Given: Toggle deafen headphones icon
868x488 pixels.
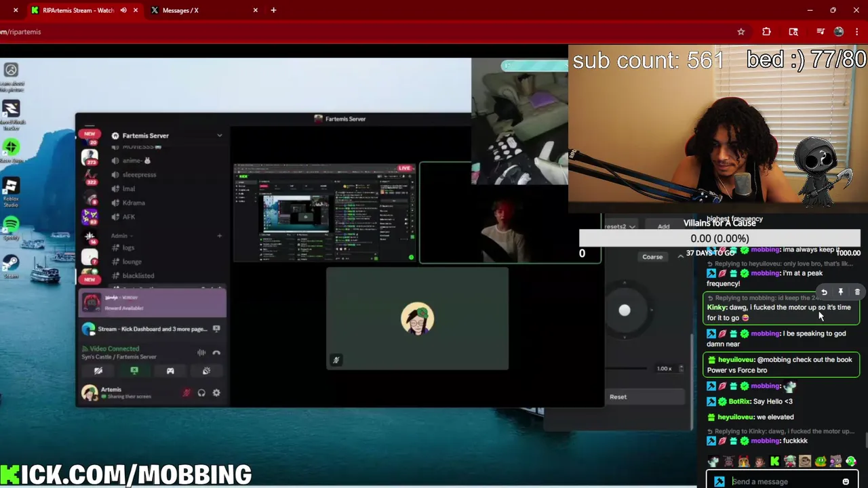Looking at the screenshot, I should tap(201, 393).
